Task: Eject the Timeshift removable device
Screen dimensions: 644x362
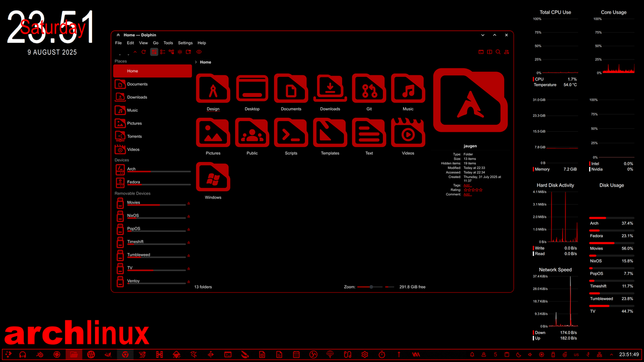Action: click(189, 243)
